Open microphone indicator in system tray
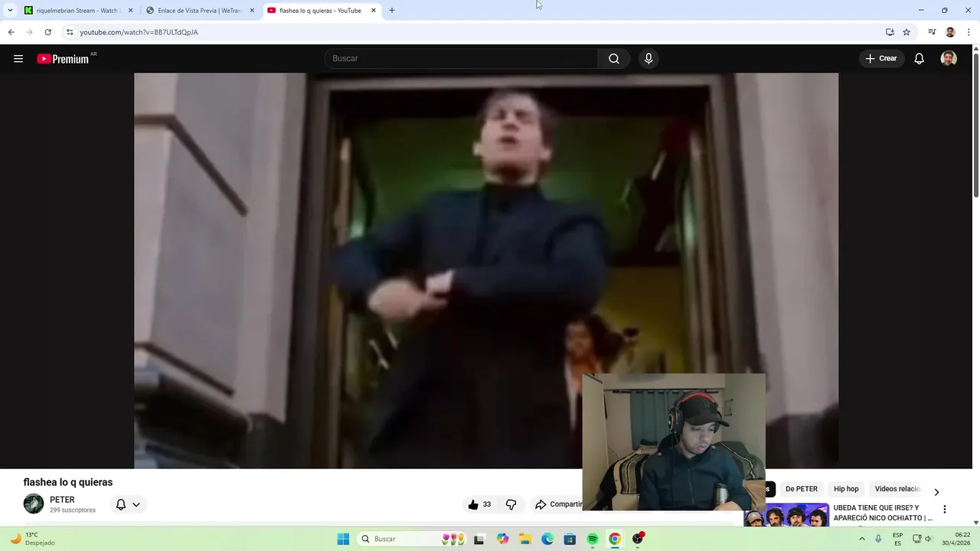The image size is (980, 551). point(878,539)
